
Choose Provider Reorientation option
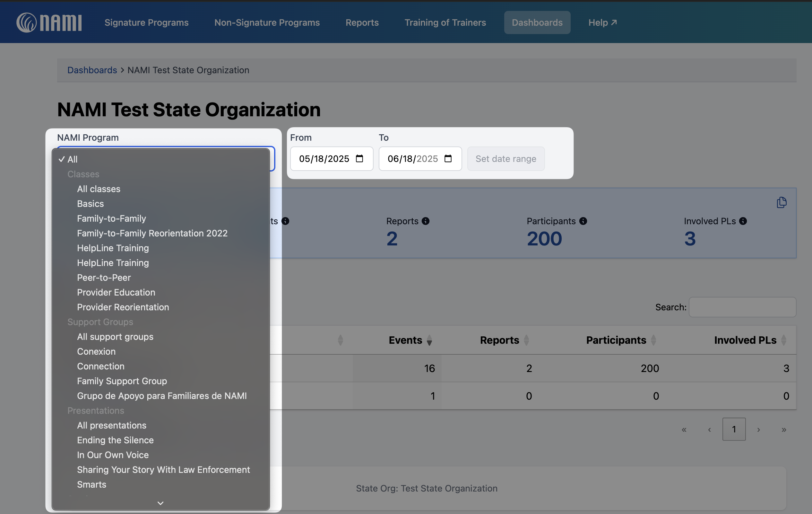coord(160,307)
